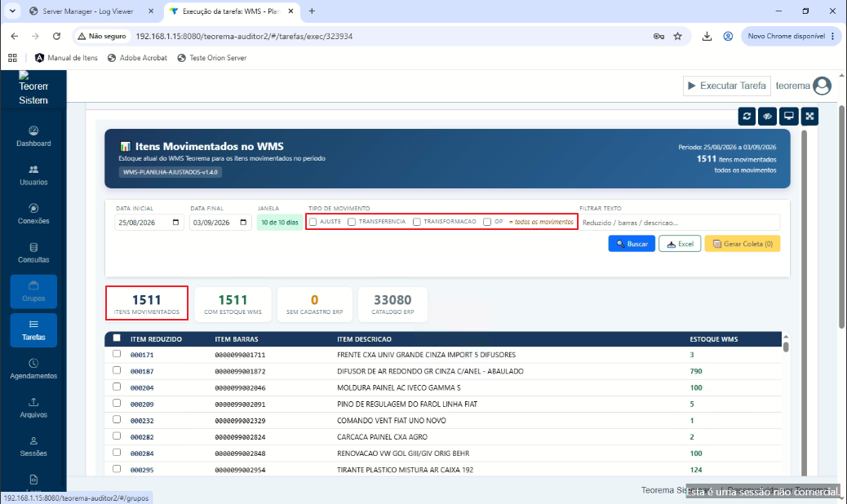Enable the OP movement checkbox
The width and height of the screenshot is (847, 504).
[x=487, y=222]
